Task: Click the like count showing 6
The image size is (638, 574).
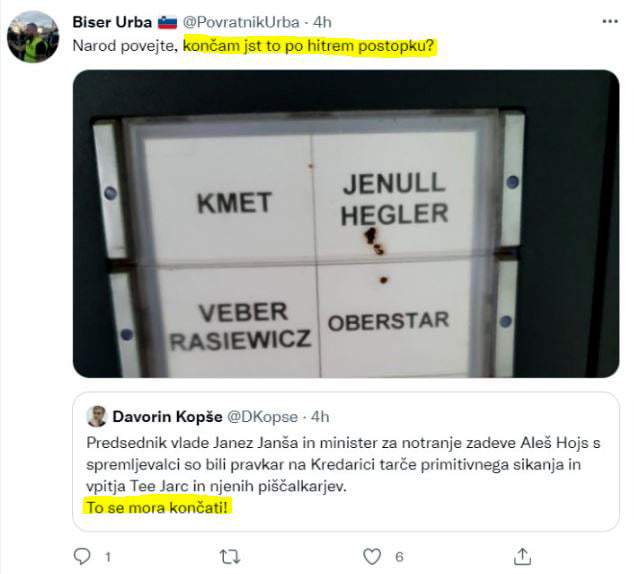Action: 398,556
